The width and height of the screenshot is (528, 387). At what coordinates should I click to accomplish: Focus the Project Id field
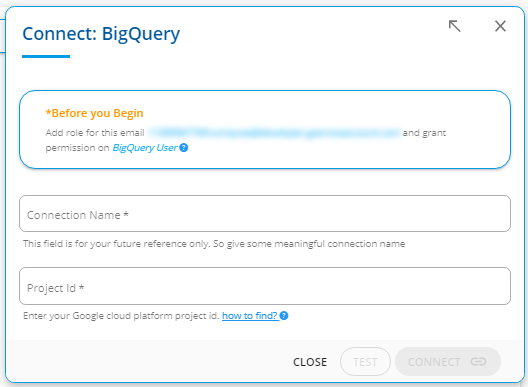coord(265,286)
